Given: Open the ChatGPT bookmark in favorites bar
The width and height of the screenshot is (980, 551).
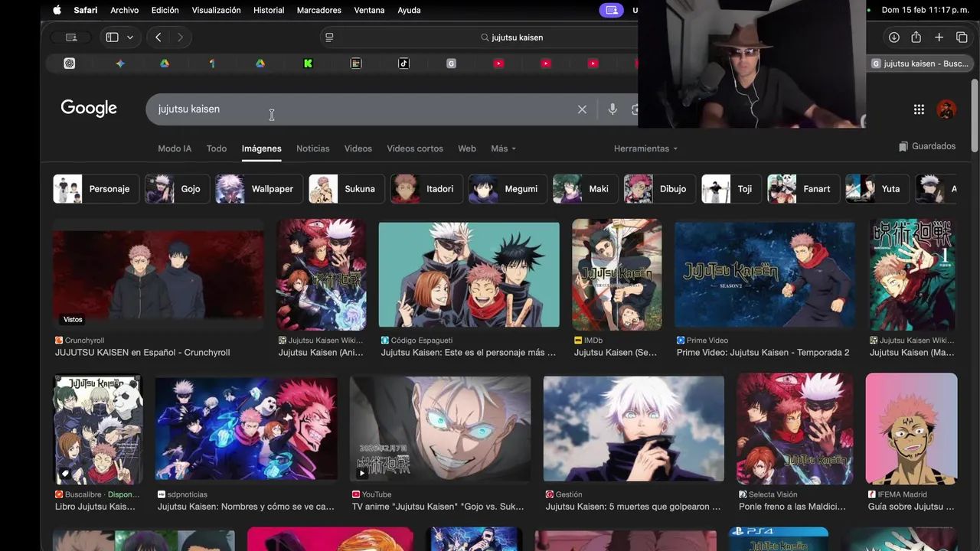Looking at the screenshot, I should tap(70, 64).
